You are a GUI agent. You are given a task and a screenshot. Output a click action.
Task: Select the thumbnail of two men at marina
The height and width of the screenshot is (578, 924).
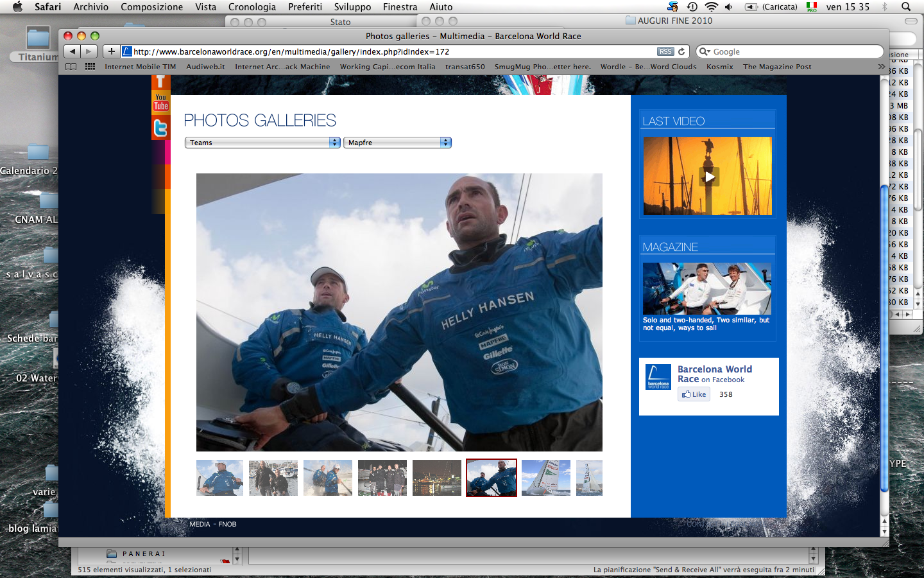[x=273, y=478]
